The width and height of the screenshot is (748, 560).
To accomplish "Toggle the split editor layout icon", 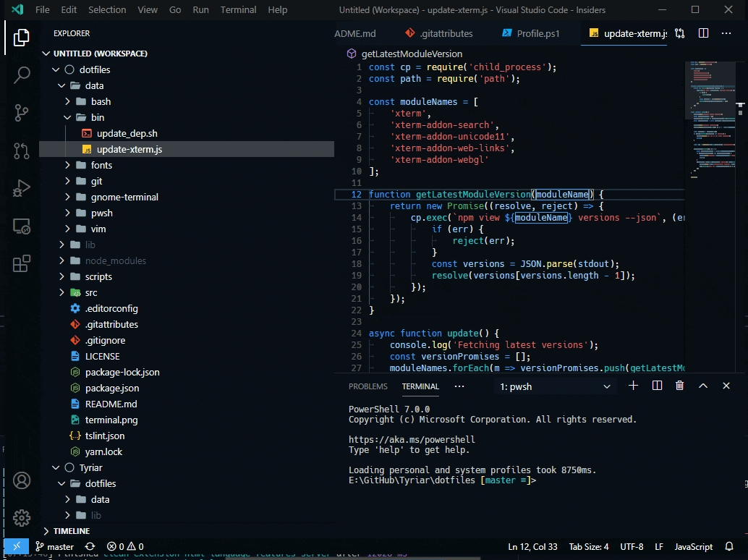I will [703, 33].
